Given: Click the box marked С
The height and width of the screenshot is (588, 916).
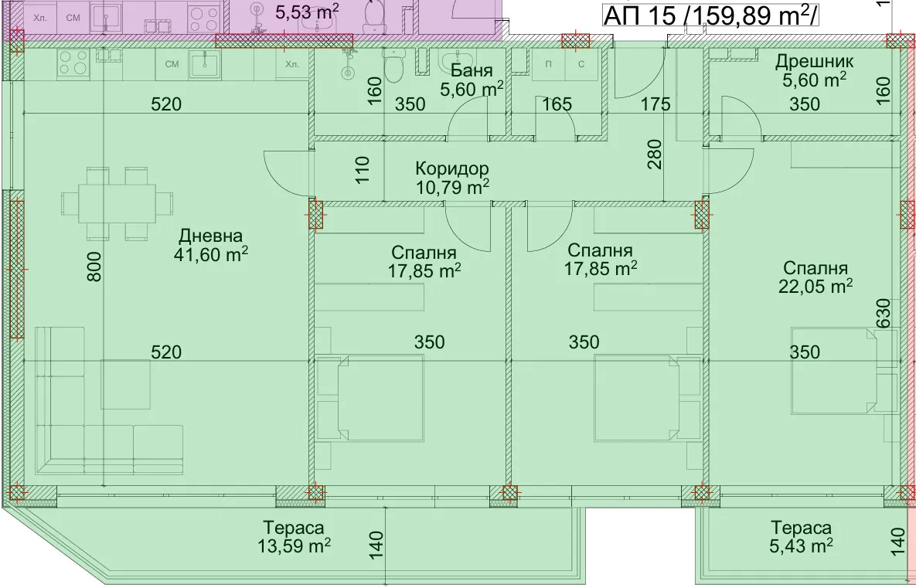Looking at the screenshot, I should point(581,65).
